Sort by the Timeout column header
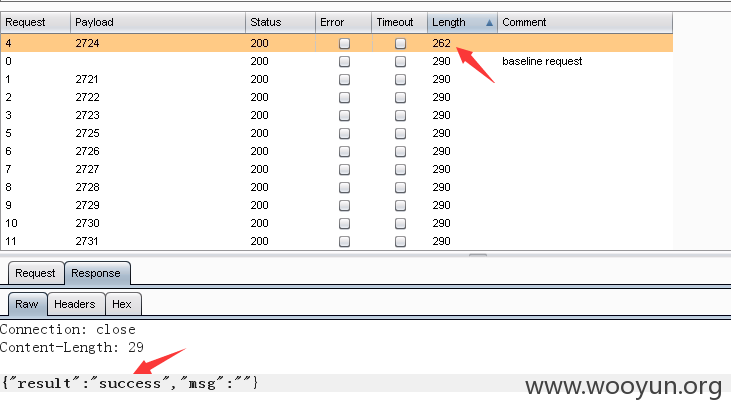731x415 pixels. (x=400, y=22)
